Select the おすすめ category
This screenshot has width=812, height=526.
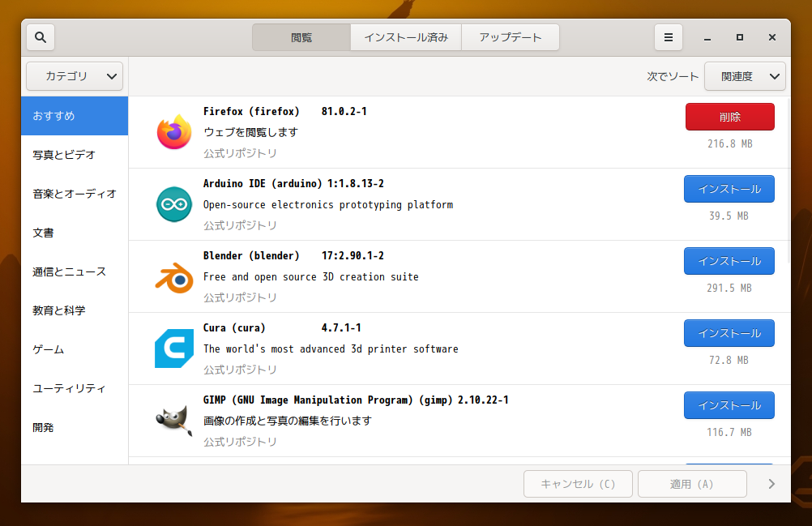click(x=75, y=116)
